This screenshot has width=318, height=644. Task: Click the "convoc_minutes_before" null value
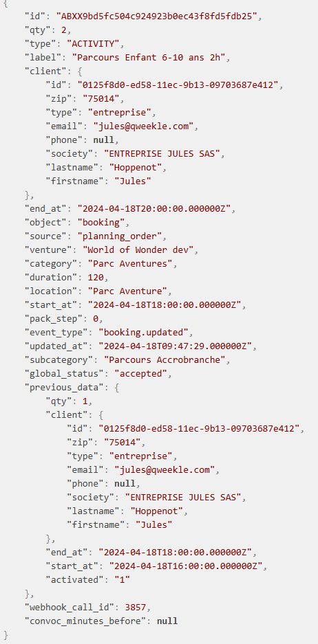tap(167, 621)
